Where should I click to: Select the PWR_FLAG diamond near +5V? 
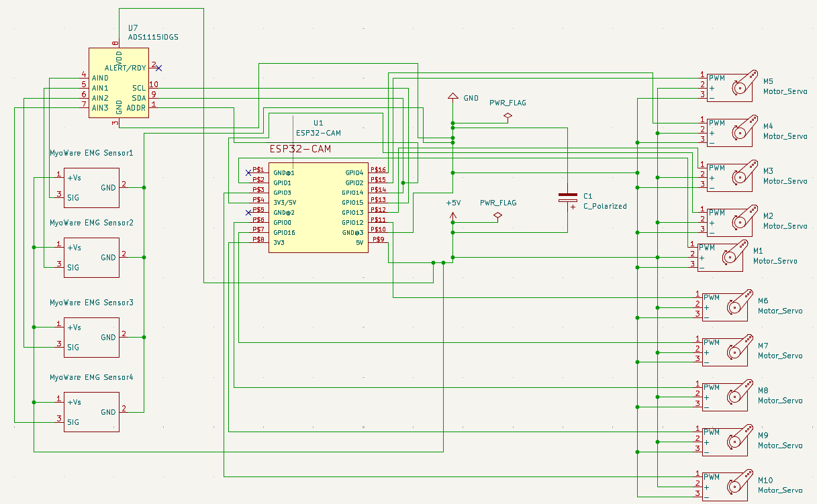pos(497,215)
